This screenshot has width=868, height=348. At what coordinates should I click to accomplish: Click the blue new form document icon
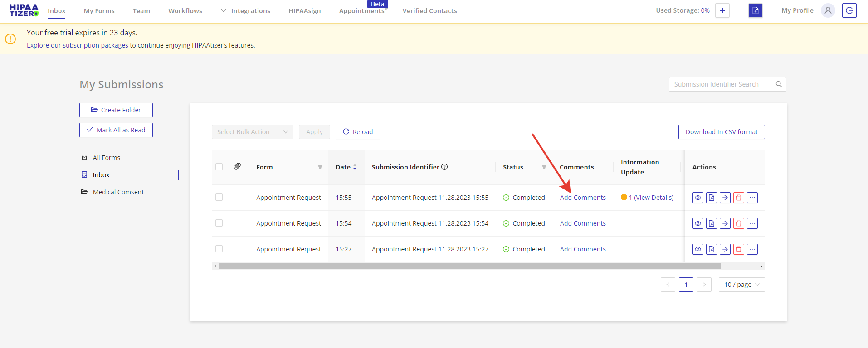click(755, 10)
